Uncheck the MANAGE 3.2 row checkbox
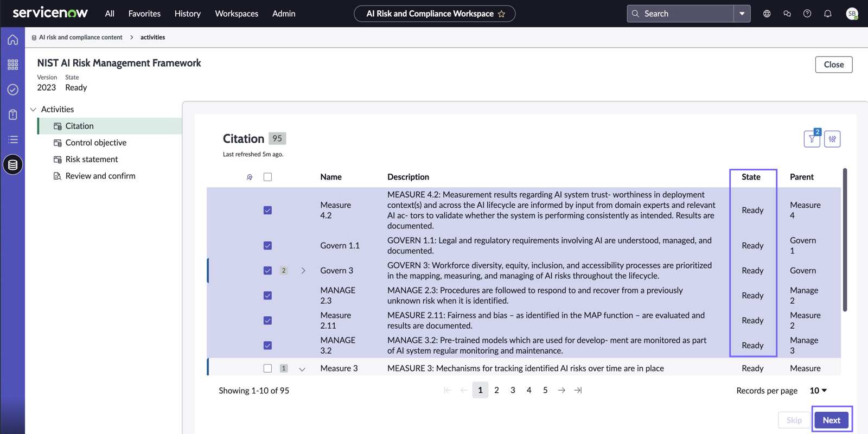868x434 pixels. 267,345
